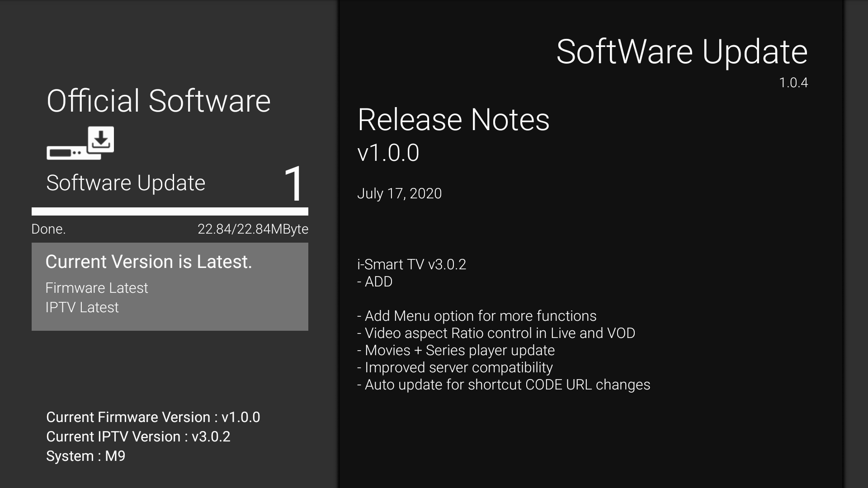
Task: Click the download progress bar
Action: point(170,211)
